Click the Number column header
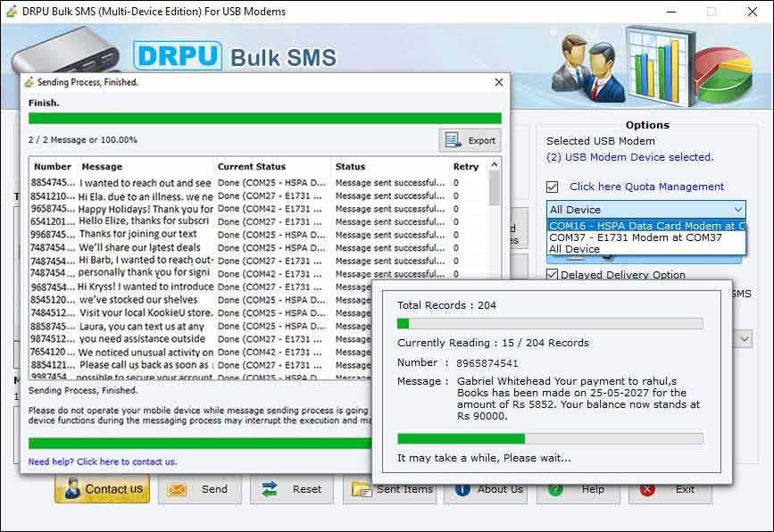 click(x=52, y=166)
